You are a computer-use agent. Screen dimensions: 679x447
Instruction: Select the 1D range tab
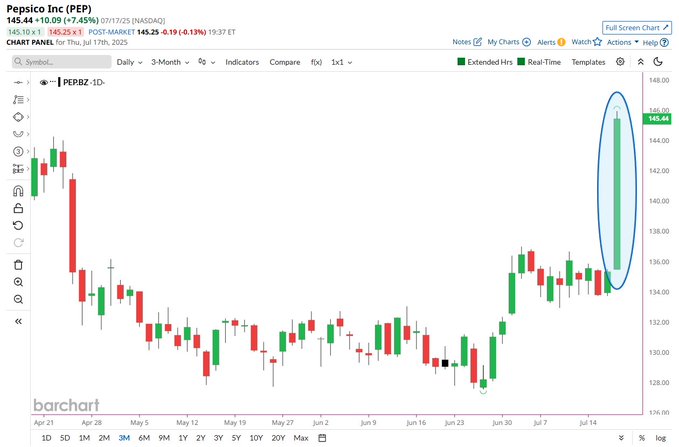(46, 438)
